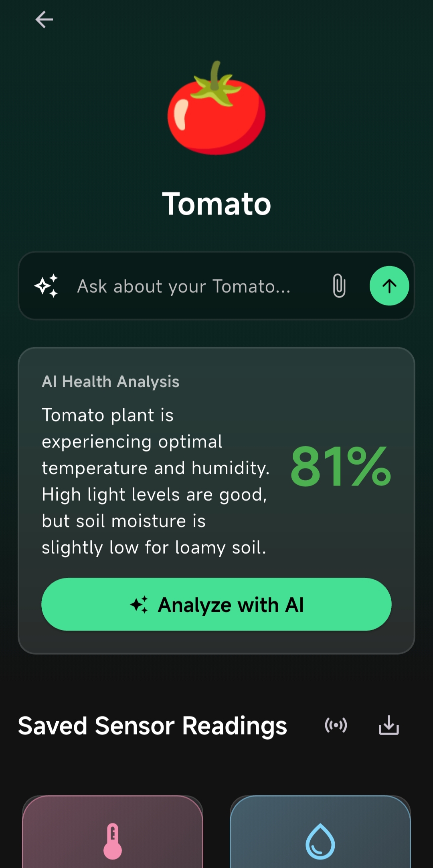Select the tomato health analysis description text

tap(155, 481)
